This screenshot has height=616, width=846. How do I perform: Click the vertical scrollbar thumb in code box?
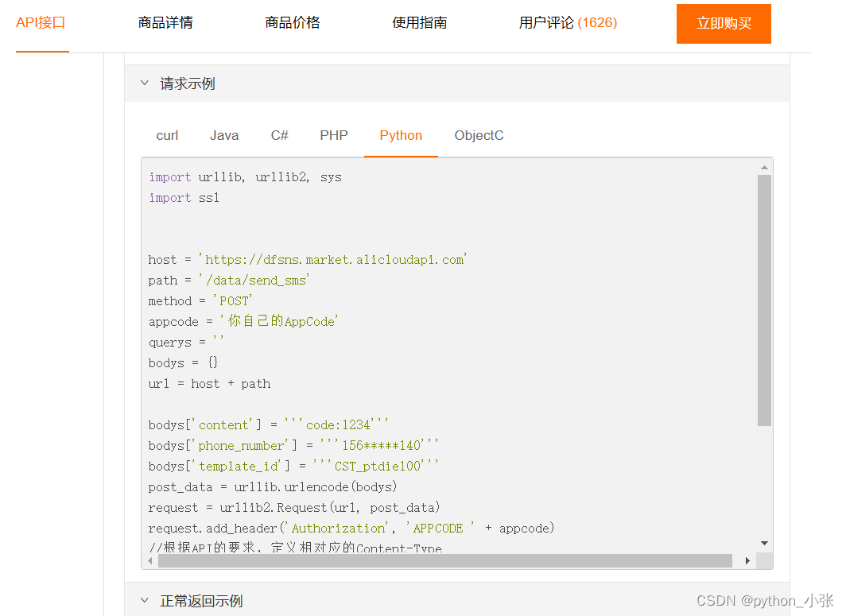point(765,300)
